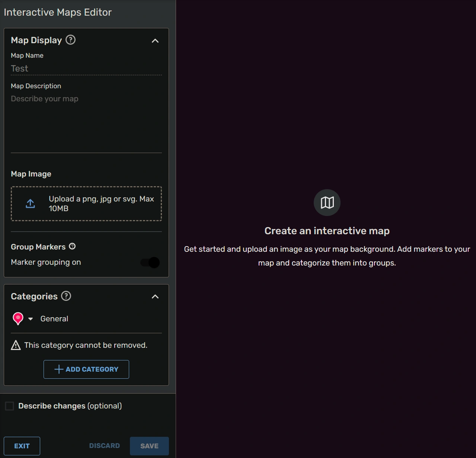Click 'This category cannot be removed.' text
Viewport: 476px width, 458px height.
point(86,345)
